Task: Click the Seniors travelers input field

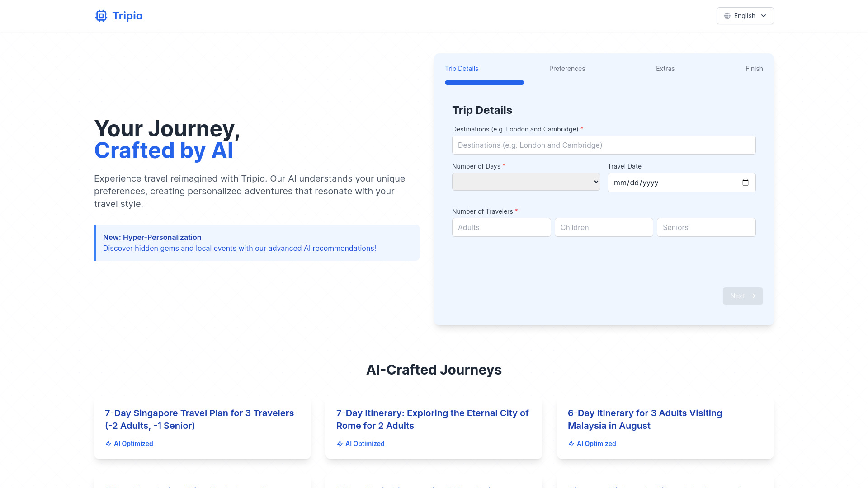Action: tap(707, 227)
